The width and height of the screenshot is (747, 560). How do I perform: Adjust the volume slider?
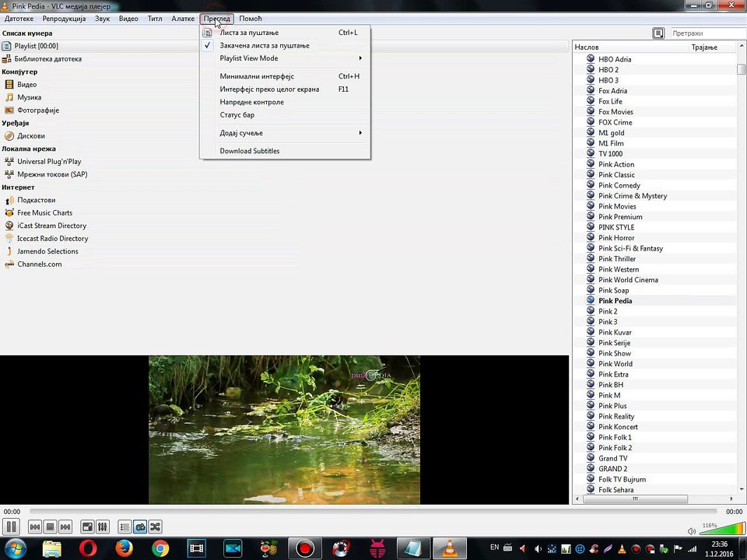721,528
